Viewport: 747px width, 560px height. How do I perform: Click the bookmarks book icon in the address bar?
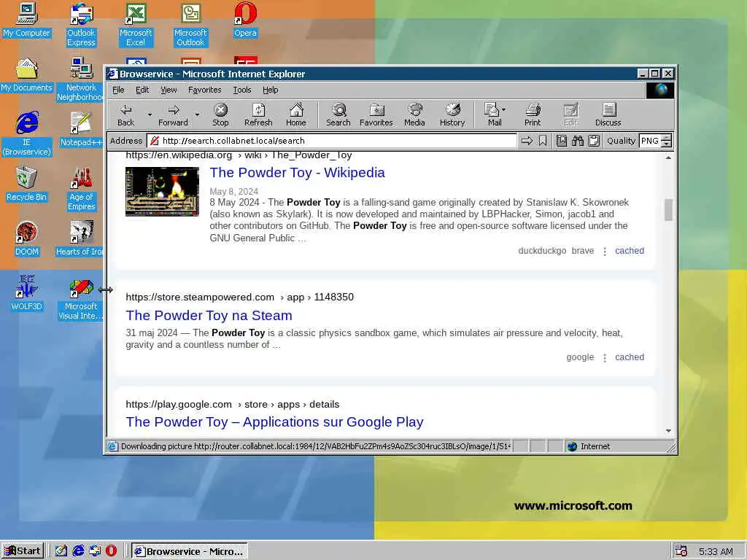click(562, 141)
